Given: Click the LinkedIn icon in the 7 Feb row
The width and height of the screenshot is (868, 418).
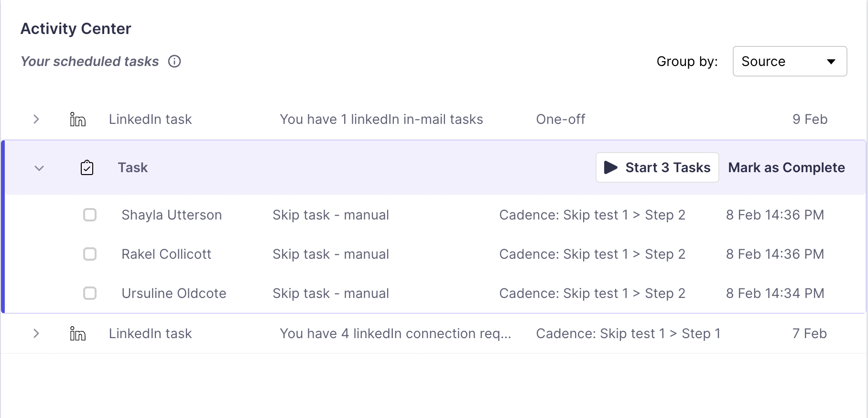Looking at the screenshot, I should pos(77,333).
